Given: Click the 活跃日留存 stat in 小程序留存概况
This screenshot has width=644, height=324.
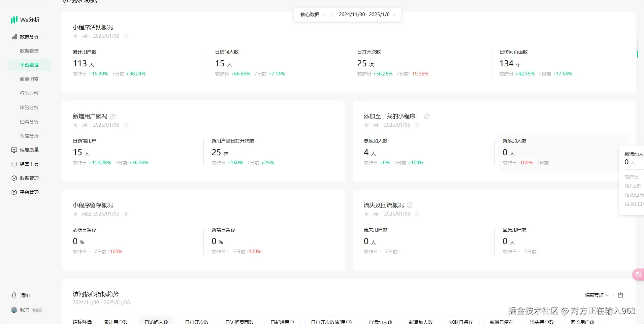Looking at the screenshot, I should 135,241.
